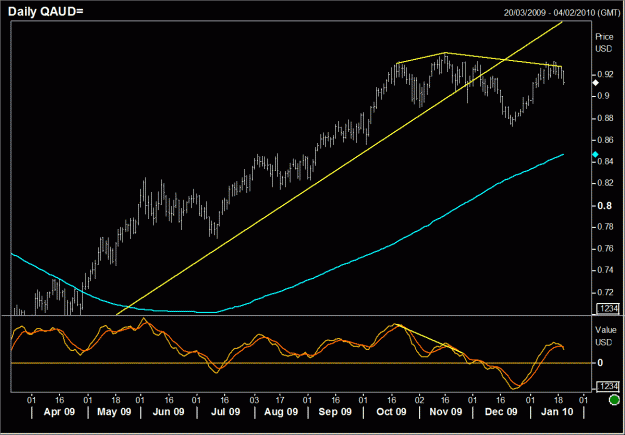Click the 'Daily QAUD=' chart title

(x=45, y=11)
